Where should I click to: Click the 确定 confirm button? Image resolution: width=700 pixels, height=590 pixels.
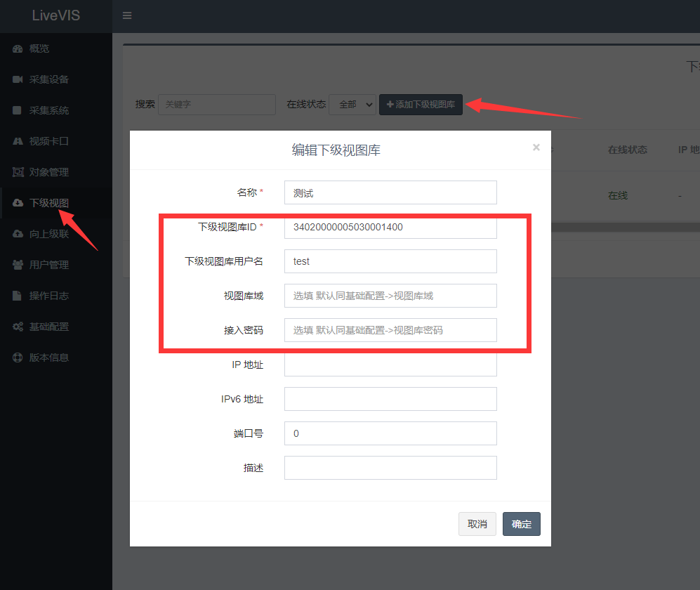[522, 524]
